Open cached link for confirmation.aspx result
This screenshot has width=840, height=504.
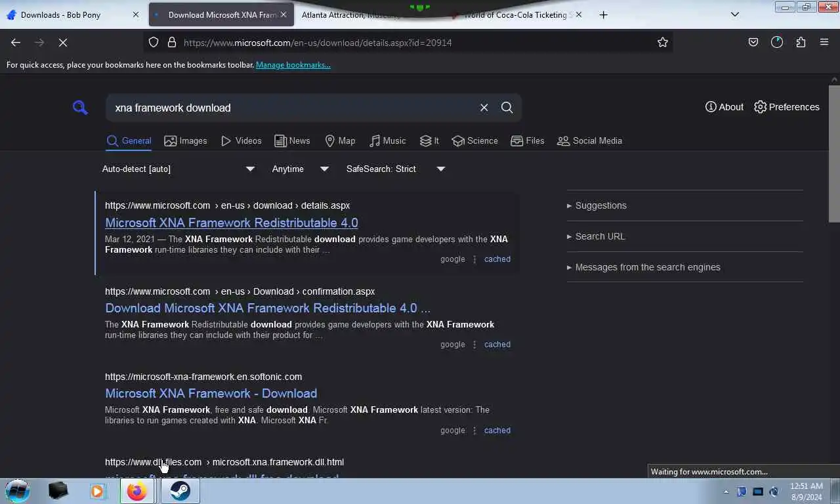pos(497,345)
